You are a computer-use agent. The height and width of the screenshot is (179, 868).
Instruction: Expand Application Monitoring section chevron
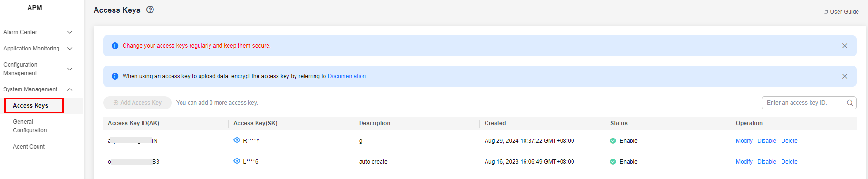70,49
